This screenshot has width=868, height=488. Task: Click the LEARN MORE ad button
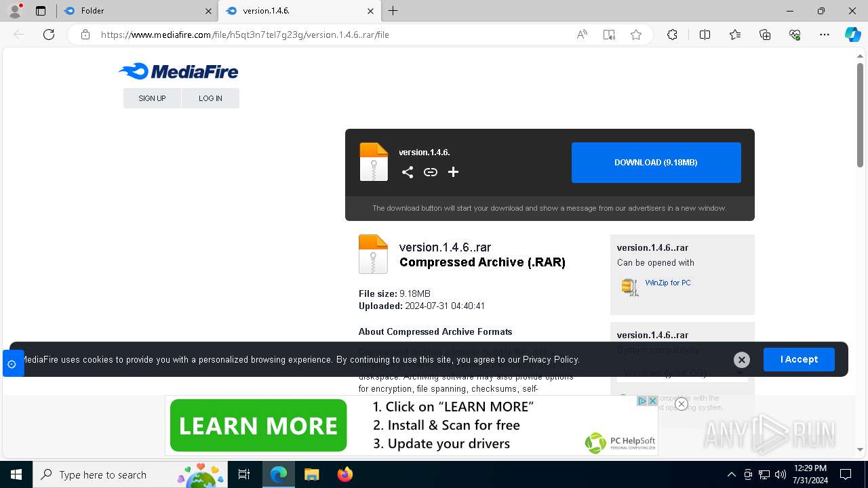pyautogui.click(x=258, y=426)
